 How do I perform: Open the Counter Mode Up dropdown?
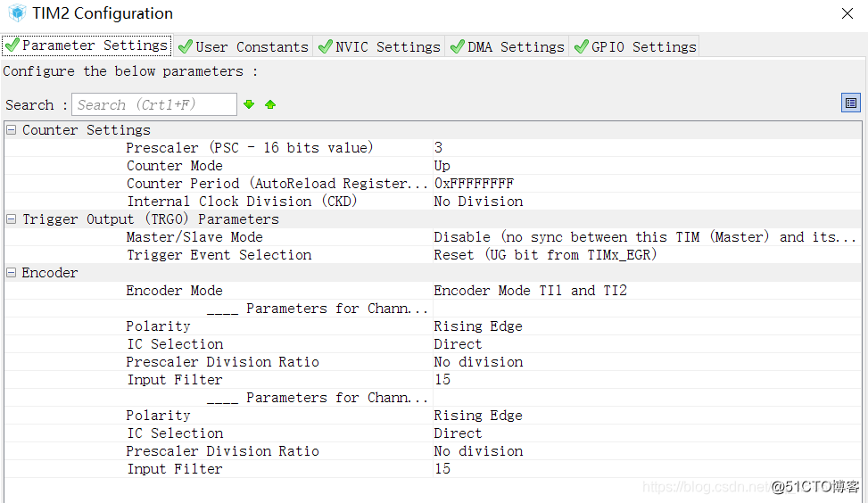(x=442, y=166)
